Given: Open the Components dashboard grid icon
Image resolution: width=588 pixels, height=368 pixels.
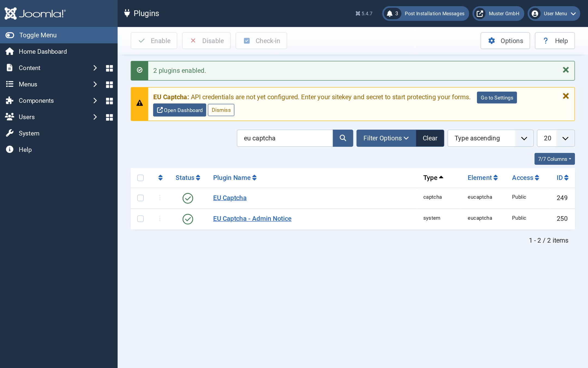Looking at the screenshot, I should click(x=109, y=101).
